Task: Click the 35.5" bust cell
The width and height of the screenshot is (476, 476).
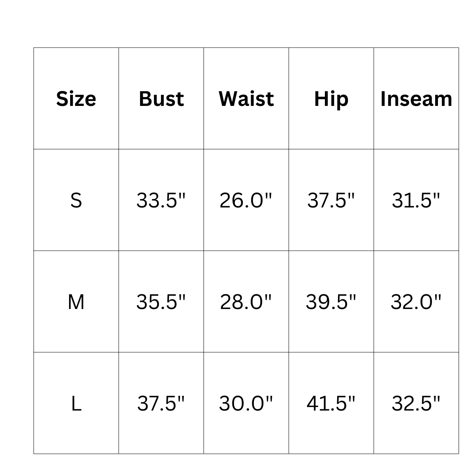Action: click(x=161, y=301)
